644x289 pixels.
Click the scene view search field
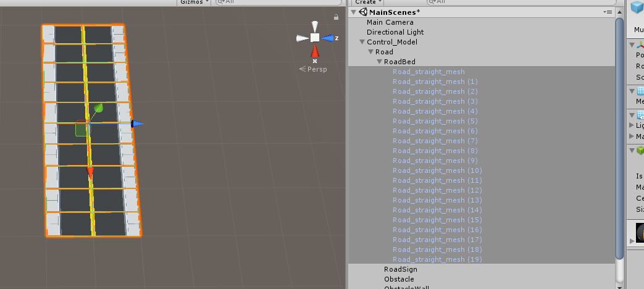[x=278, y=2]
